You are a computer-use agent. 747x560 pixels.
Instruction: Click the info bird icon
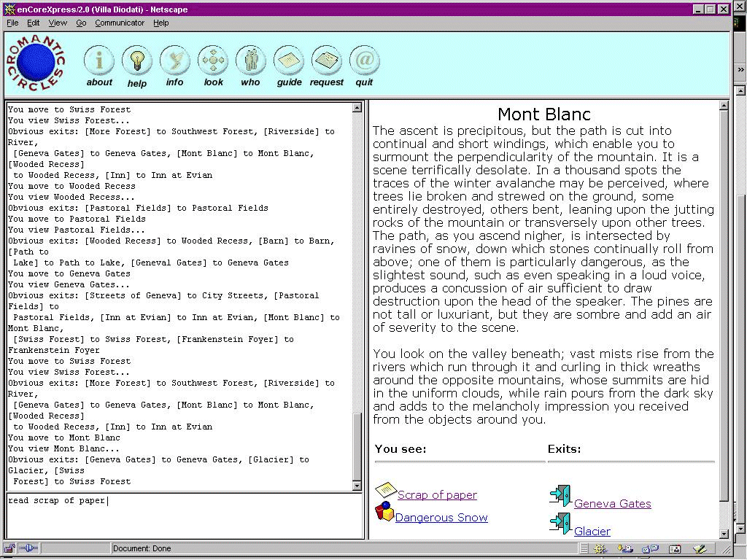(x=175, y=61)
